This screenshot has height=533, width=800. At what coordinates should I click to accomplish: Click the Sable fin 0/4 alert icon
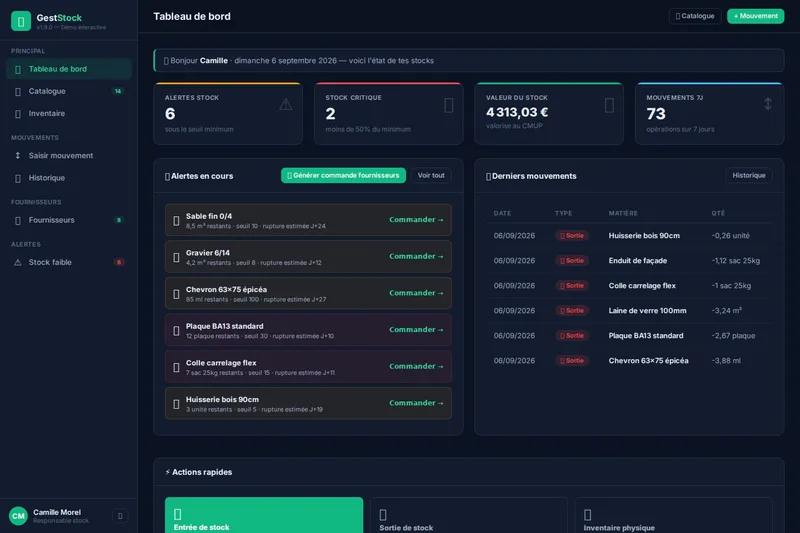(176, 221)
